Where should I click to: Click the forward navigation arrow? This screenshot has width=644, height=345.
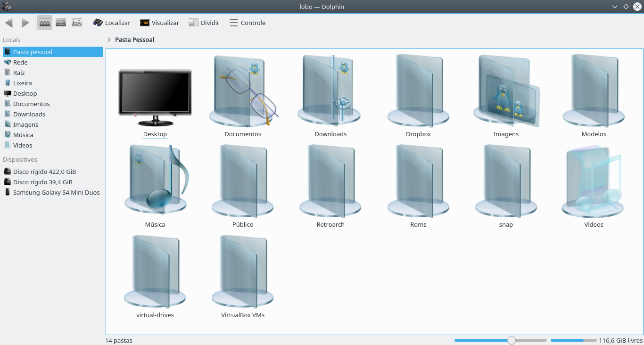click(25, 22)
